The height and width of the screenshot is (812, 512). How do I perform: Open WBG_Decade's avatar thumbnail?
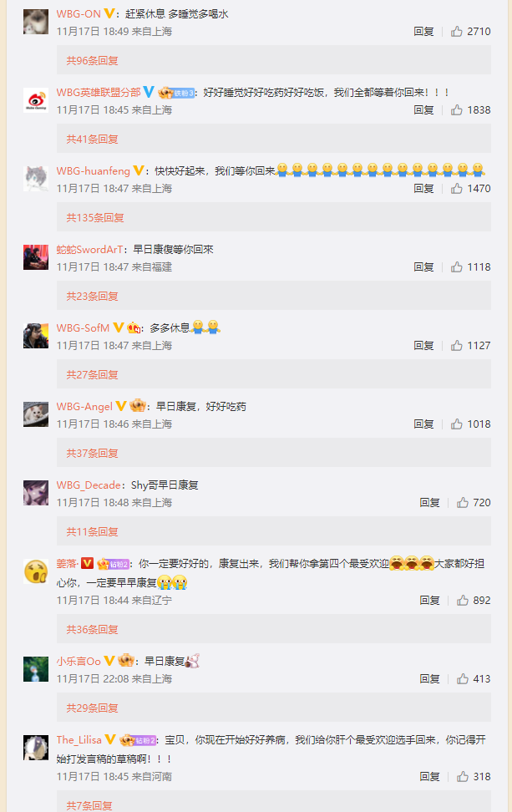36,493
